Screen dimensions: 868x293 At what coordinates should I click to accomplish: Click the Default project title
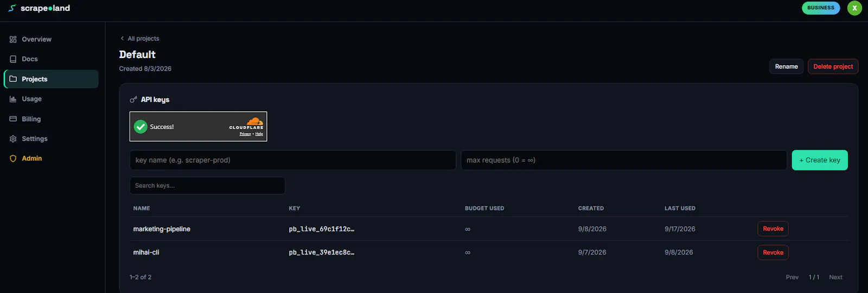(x=137, y=55)
